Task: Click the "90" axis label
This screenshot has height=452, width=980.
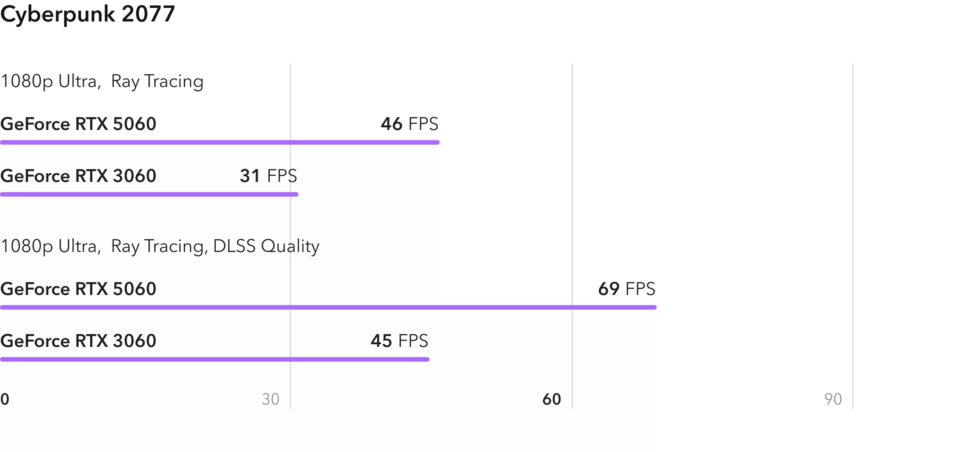Action: (x=833, y=399)
